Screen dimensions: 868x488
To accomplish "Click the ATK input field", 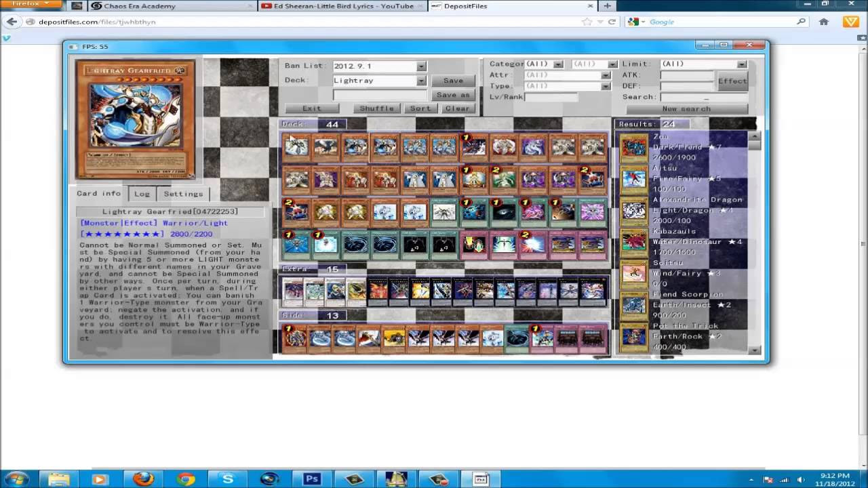I will tap(687, 75).
